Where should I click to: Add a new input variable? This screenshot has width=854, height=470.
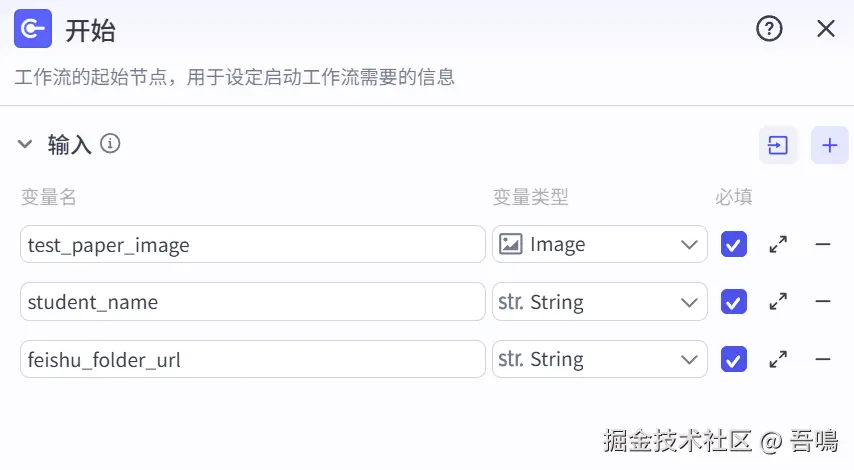(829, 146)
